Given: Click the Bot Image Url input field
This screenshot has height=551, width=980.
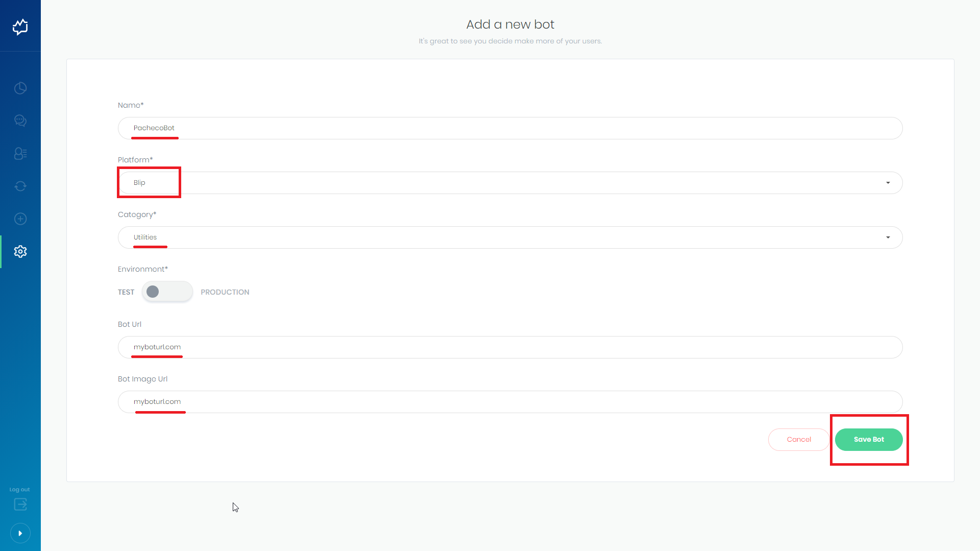Looking at the screenshot, I should [x=510, y=402].
